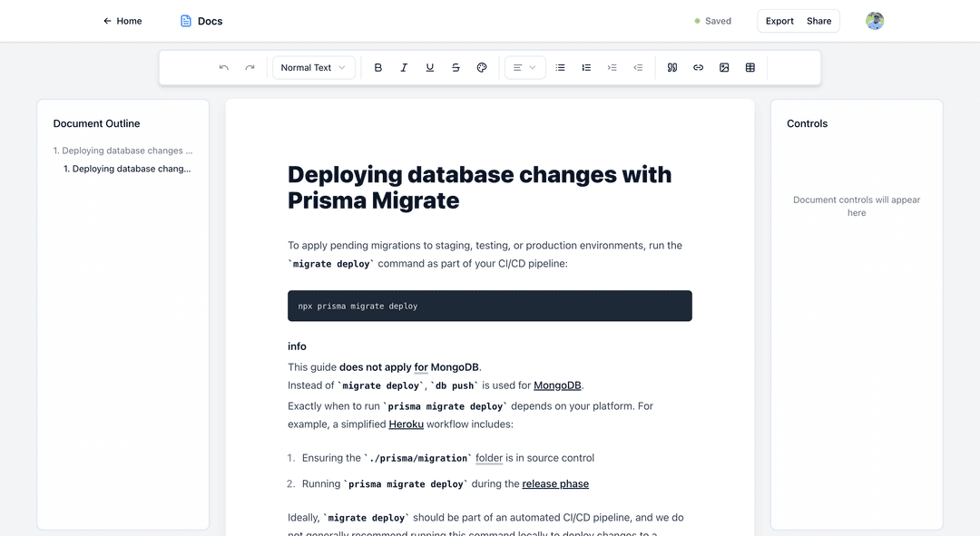Toggle bold formatting
980x536 pixels.
pyautogui.click(x=378, y=68)
